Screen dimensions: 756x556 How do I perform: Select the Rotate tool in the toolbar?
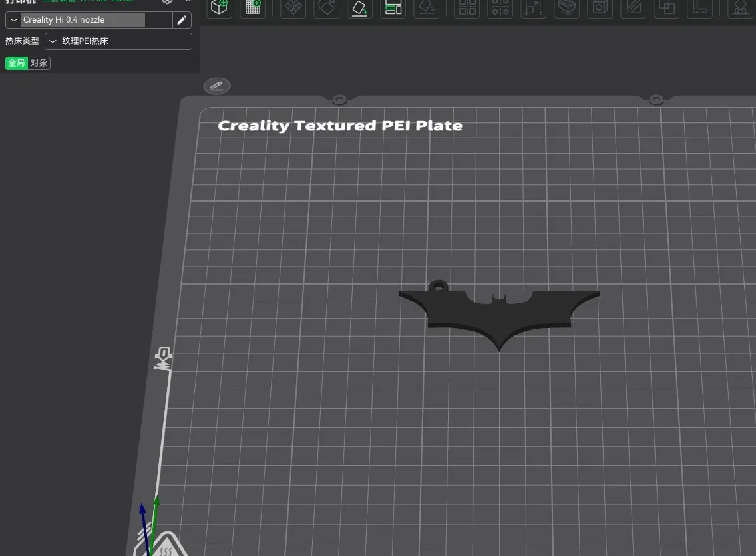tap(326, 7)
